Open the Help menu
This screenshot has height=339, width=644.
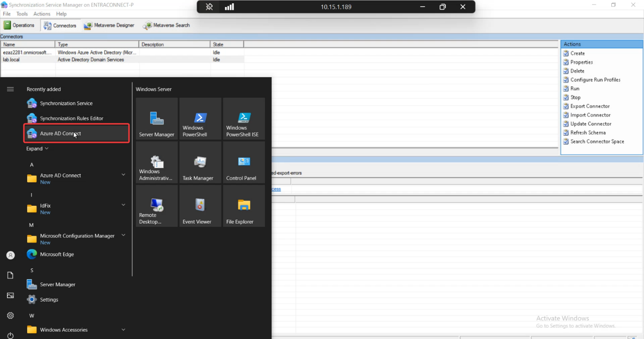[x=61, y=14]
